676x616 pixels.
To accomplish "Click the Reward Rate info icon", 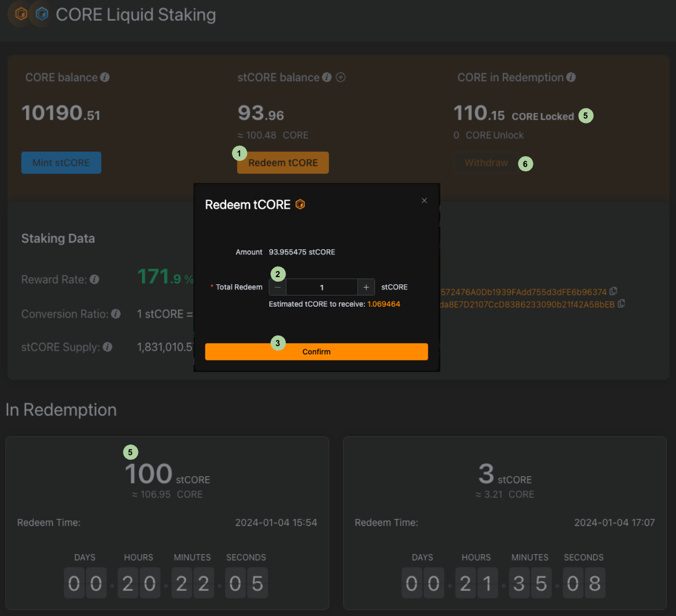I will click(95, 279).
